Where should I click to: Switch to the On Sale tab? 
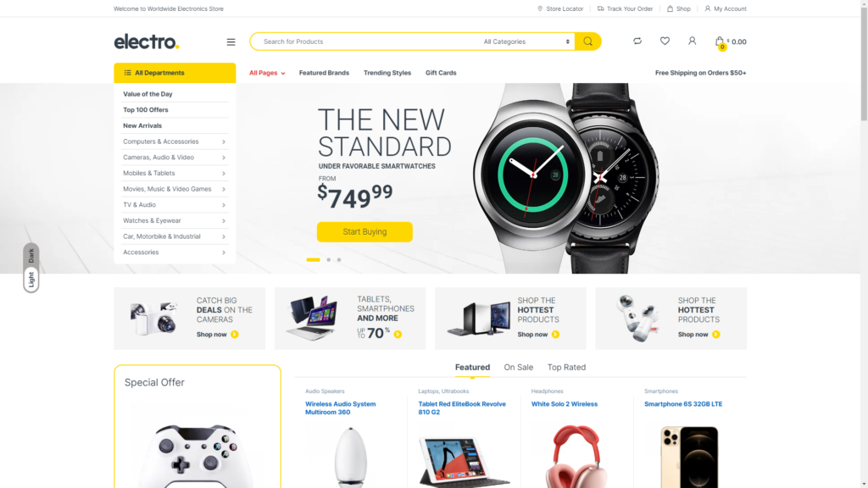click(518, 368)
